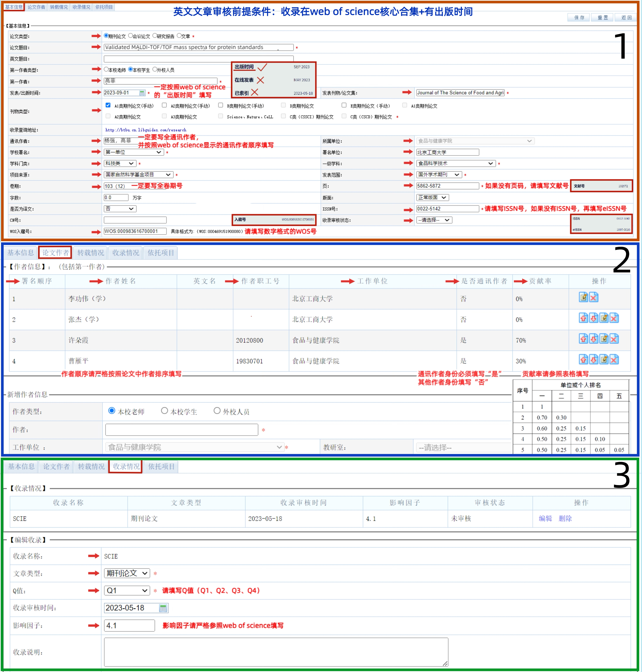This screenshot has height=672, width=642.
Task: Click delete icon for author 李功伟 row
Action: pyautogui.click(x=594, y=297)
